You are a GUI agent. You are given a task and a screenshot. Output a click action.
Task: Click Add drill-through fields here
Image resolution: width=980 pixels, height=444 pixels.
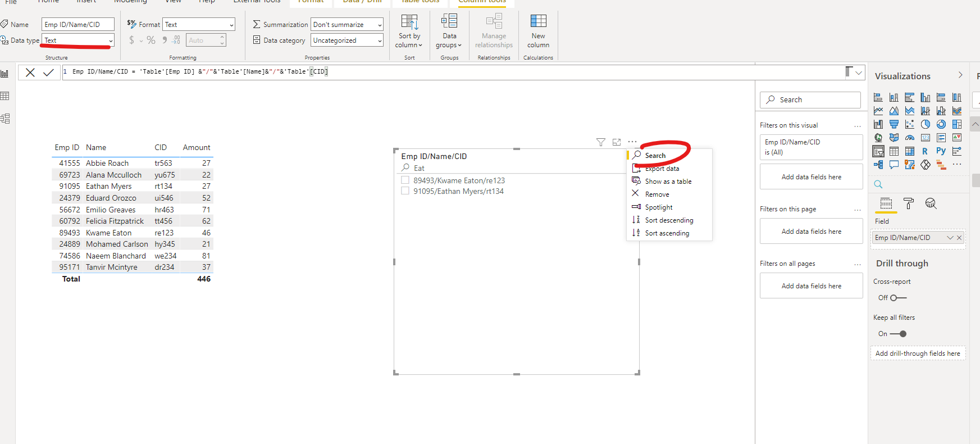pos(918,354)
